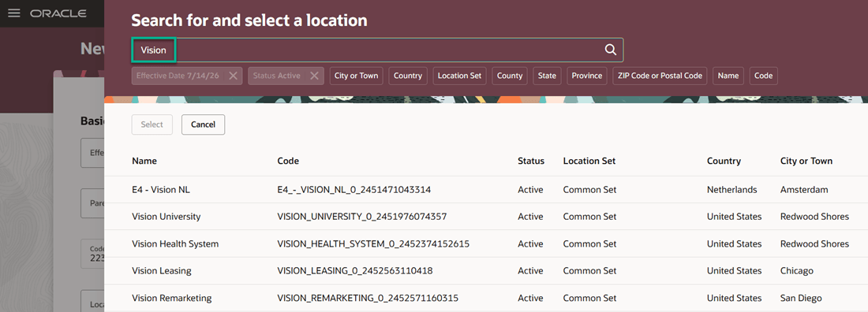868x312 pixels.
Task: Remove the Effective Date filter chip
Action: pos(233,76)
